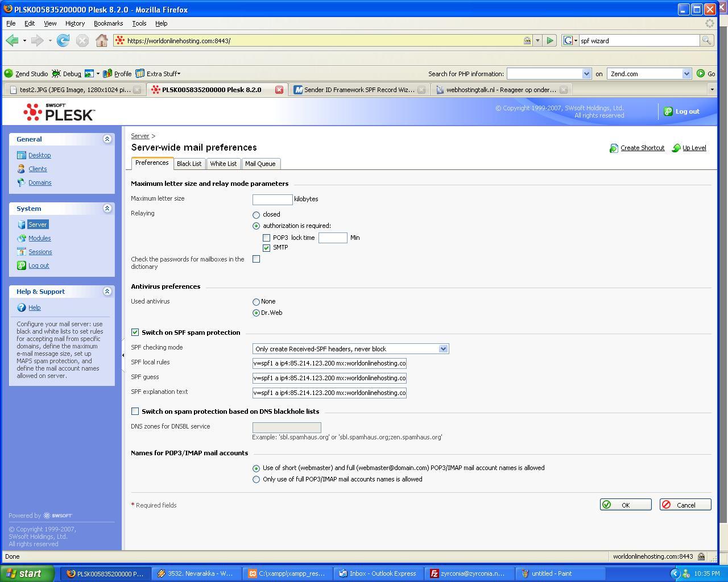This screenshot has width=728, height=582.
Task: Switch to the Black List tab
Action: pos(189,164)
